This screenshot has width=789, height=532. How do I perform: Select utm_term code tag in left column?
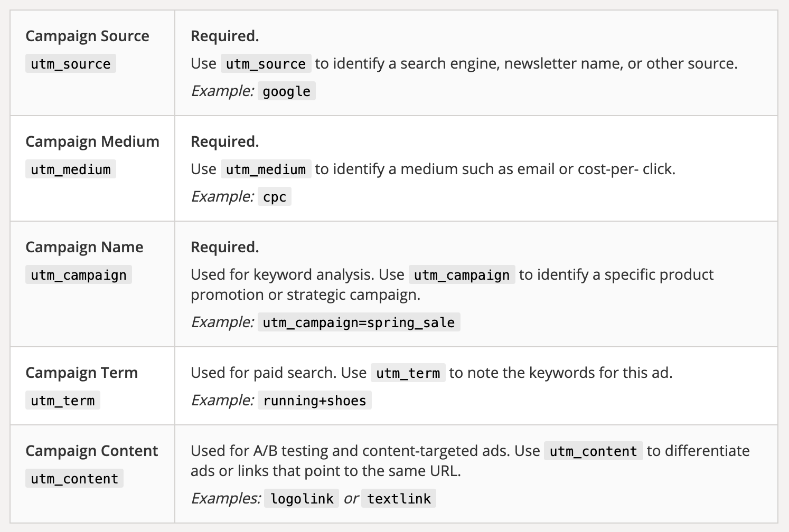(x=63, y=401)
